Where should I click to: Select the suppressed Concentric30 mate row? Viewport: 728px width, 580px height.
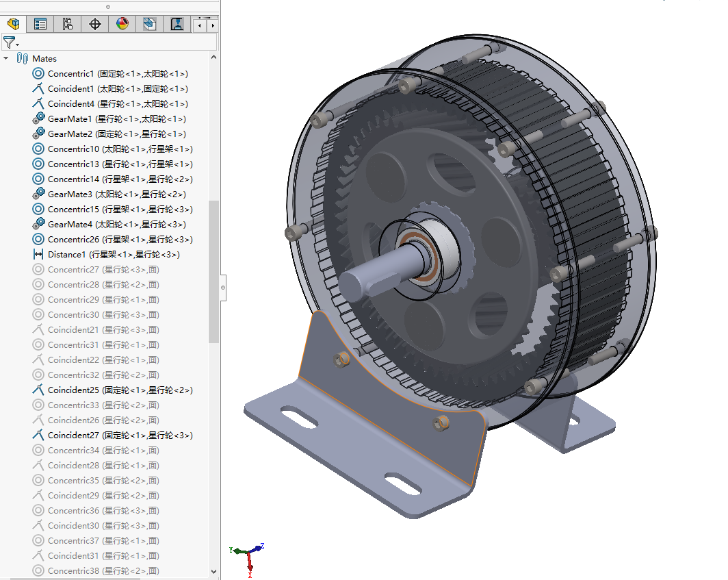96,314
